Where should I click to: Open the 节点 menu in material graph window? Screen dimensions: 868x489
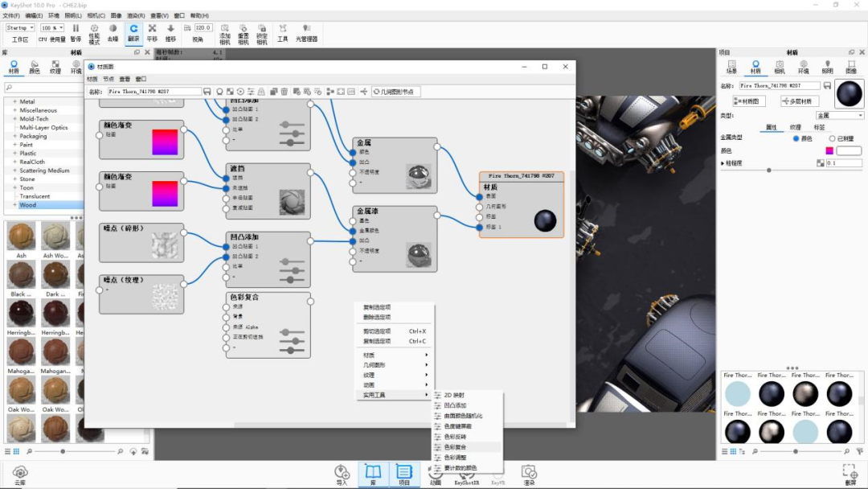(108, 79)
